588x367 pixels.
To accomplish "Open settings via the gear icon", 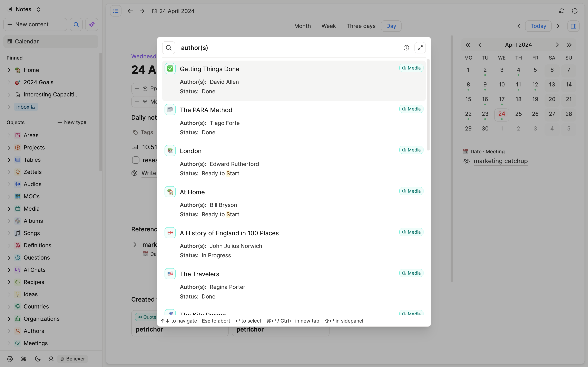I will [x=10, y=359].
